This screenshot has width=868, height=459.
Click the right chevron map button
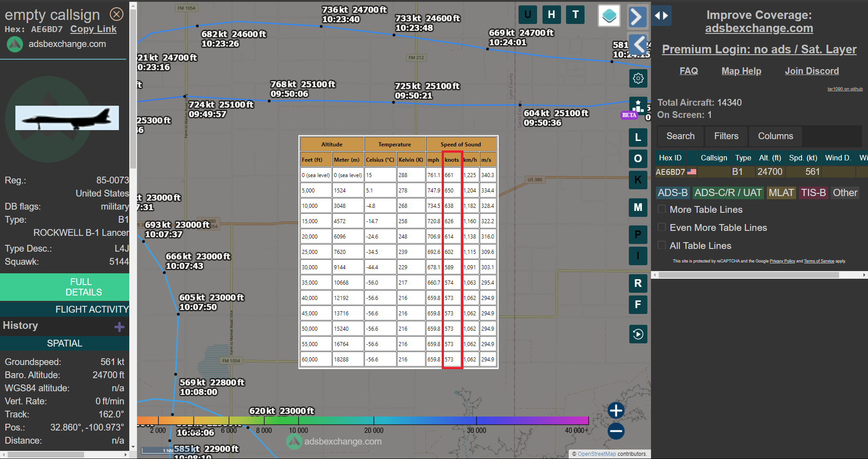click(637, 17)
